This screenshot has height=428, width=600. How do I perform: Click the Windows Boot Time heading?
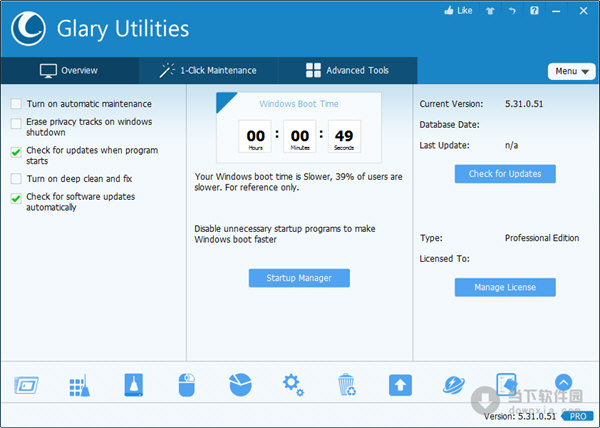[x=299, y=104]
